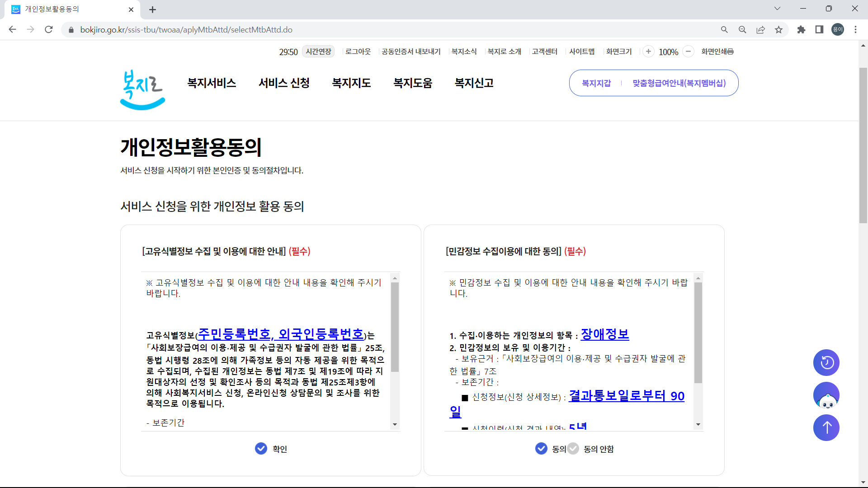The height and width of the screenshot is (488, 868).
Task: Open the browser extensions puzzle icon
Action: [801, 29]
